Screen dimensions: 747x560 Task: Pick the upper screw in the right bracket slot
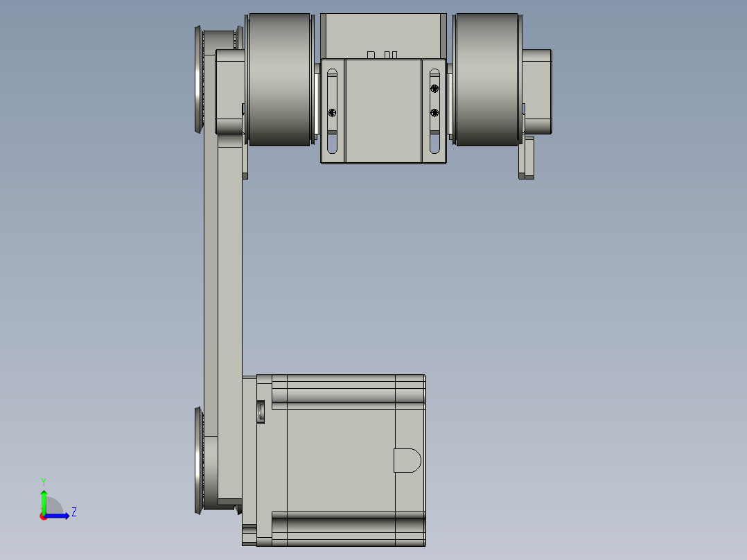point(434,89)
